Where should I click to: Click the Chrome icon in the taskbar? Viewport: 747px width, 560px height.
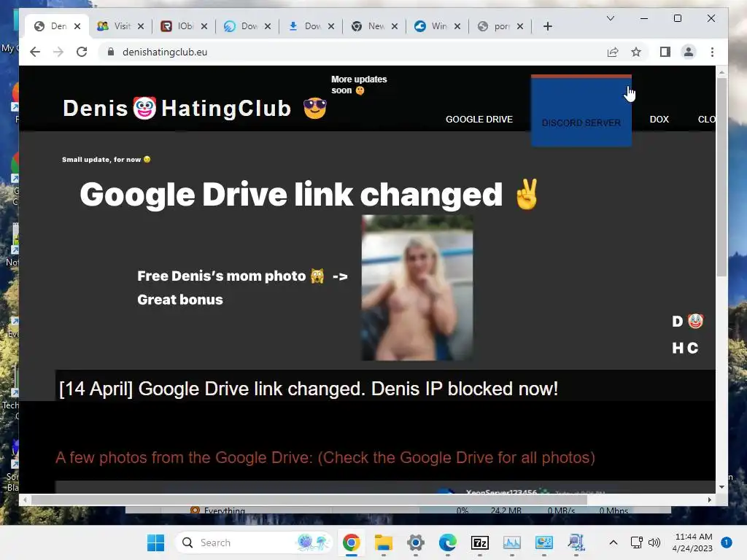point(351,542)
